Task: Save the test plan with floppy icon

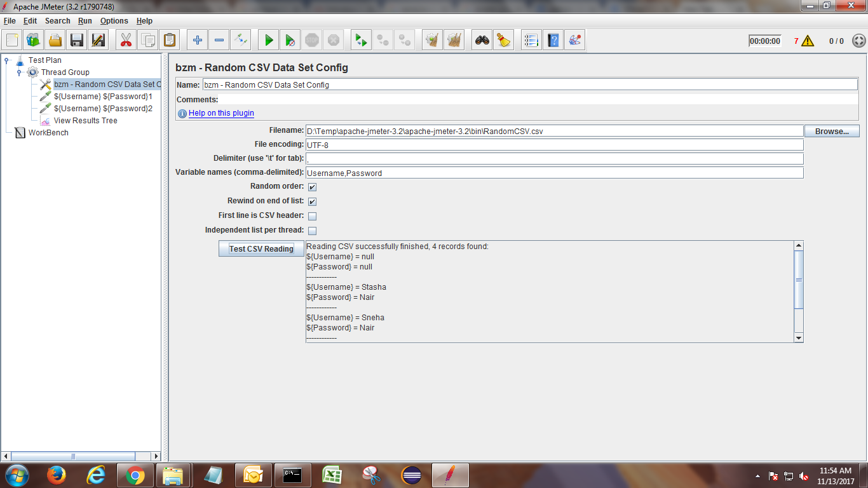Action: click(77, 40)
